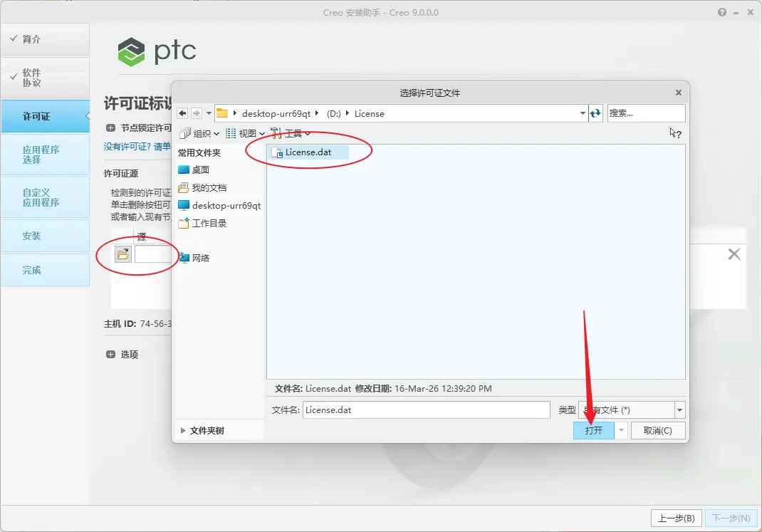Close the 选择许可证文件 dialog
This screenshot has width=762, height=532.
pyautogui.click(x=679, y=93)
